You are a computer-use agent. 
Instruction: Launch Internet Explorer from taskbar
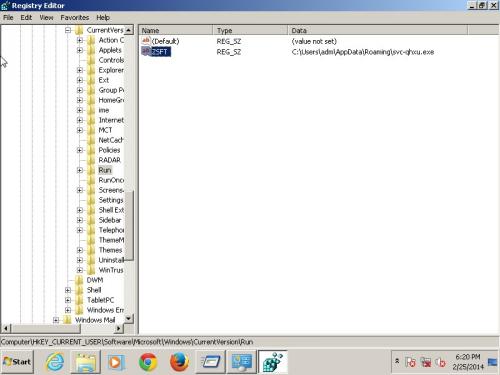[x=55, y=362]
